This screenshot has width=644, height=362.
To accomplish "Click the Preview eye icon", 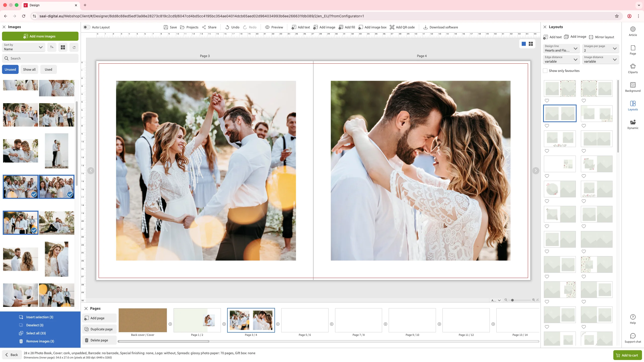I will click(267, 27).
